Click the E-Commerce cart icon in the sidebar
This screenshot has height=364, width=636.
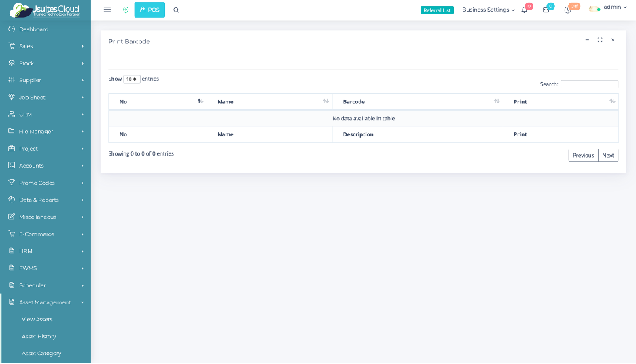tap(12, 234)
